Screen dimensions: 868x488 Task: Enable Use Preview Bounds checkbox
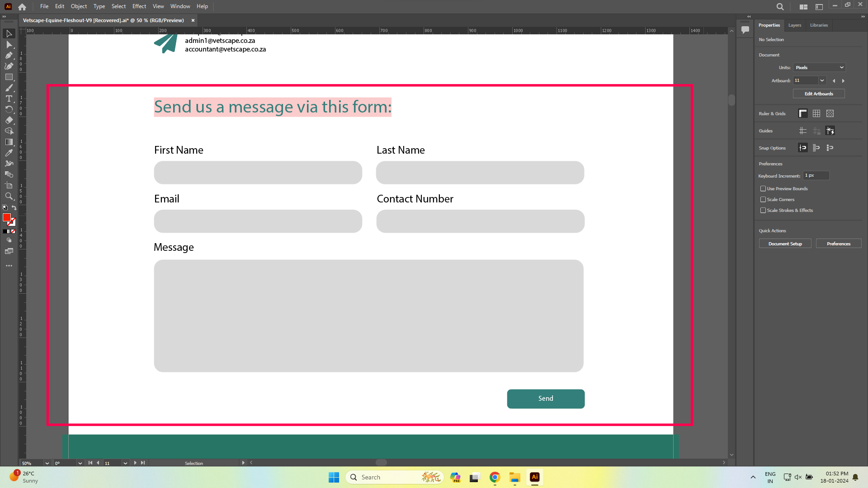point(763,188)
